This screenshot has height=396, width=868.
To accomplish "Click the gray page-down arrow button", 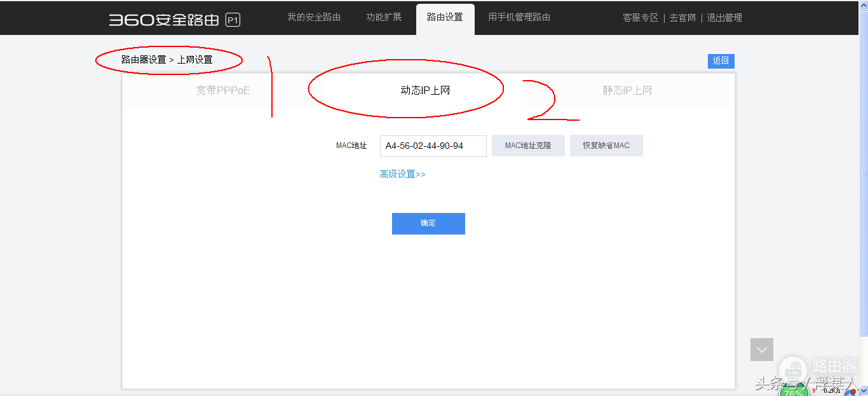I will pos(761,350).
